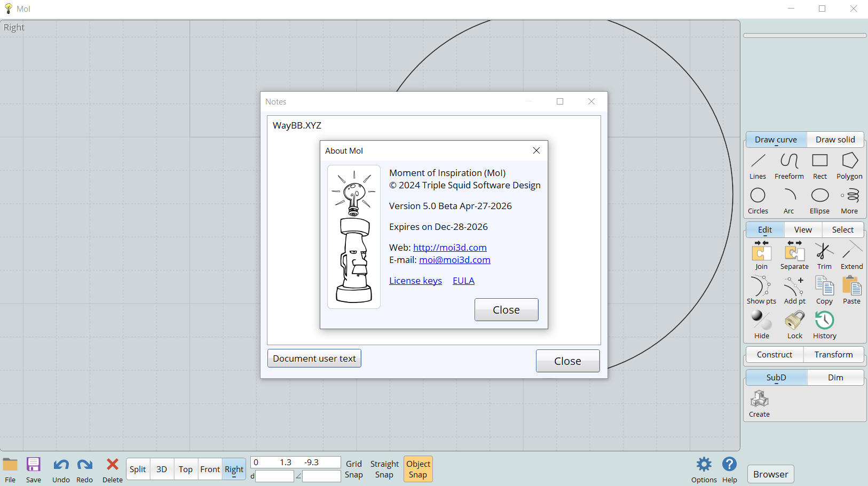Click the Document user text button
Image resolution: width=868 pixels, height=486 pixels.
pos(314,358)
